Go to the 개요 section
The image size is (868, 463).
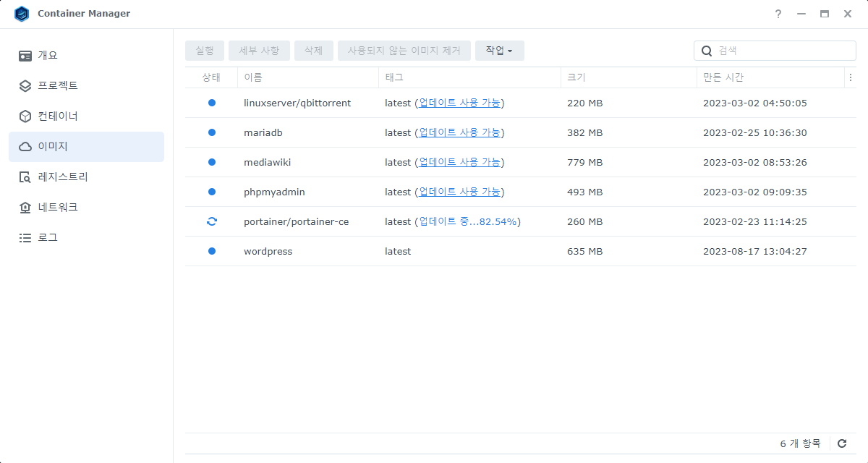[86, 56]
